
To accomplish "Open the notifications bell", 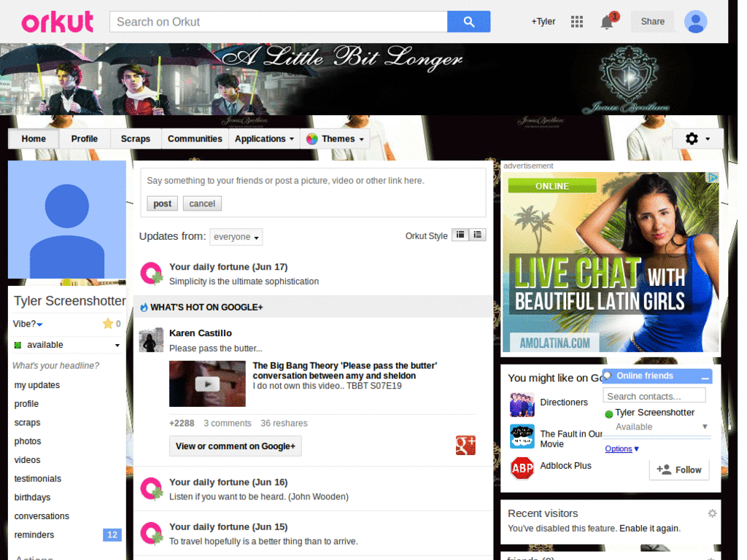I will [x=607, y=22].
